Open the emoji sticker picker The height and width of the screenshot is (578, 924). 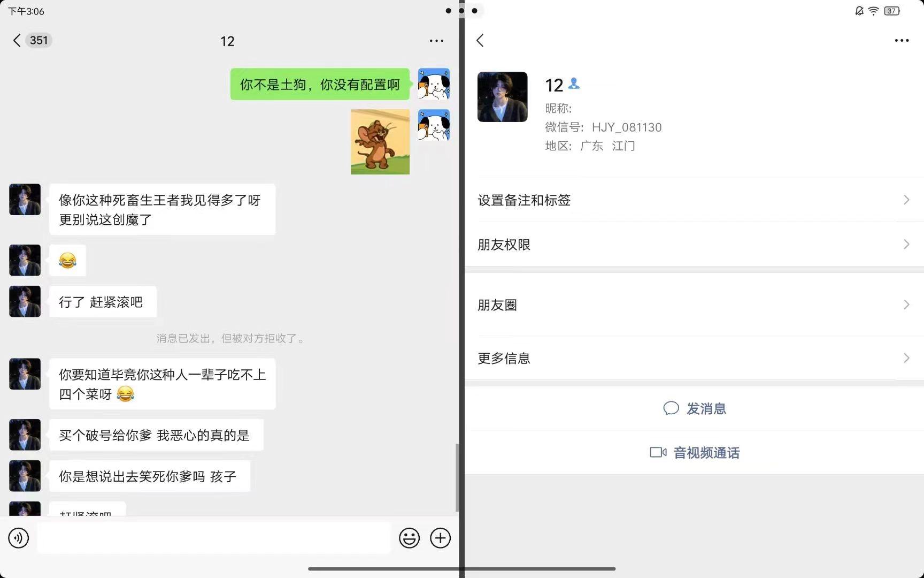point(409,538)
